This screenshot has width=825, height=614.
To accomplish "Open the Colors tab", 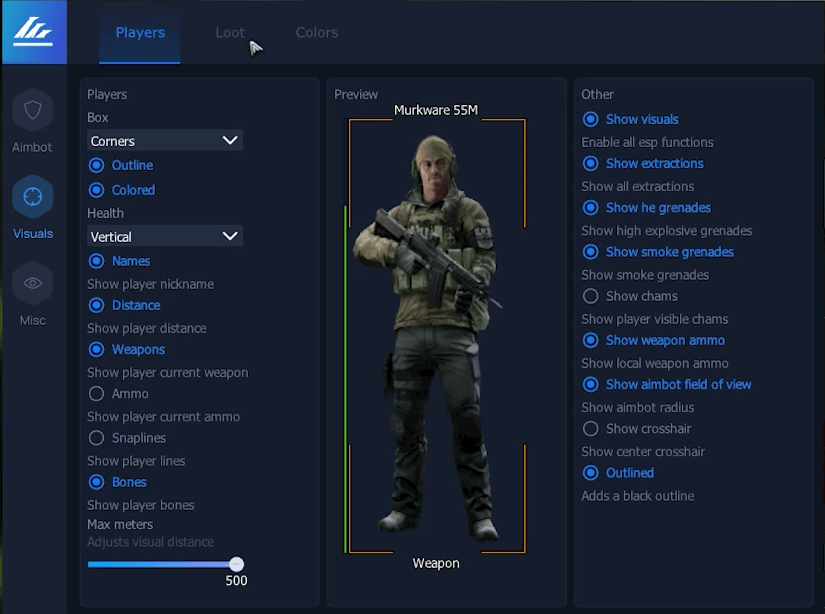I will [316, 32].
